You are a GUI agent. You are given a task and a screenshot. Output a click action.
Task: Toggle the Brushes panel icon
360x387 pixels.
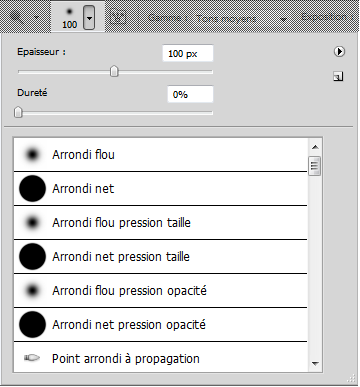point(118,17)
